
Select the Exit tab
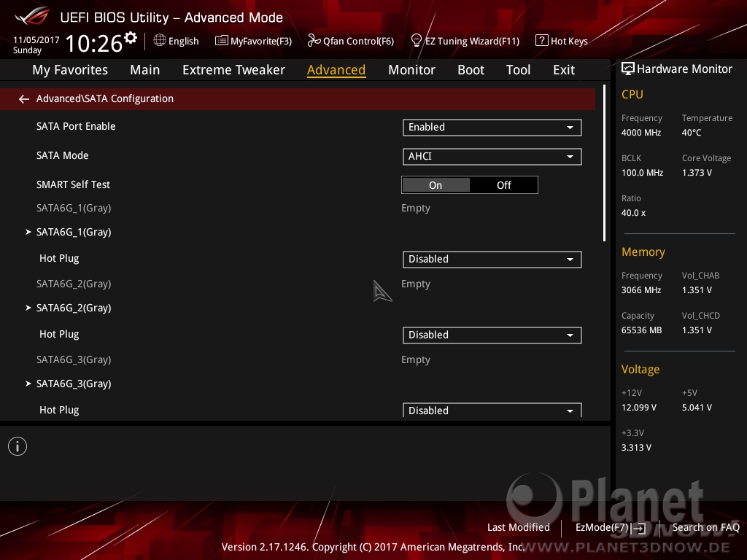(564, 70)
